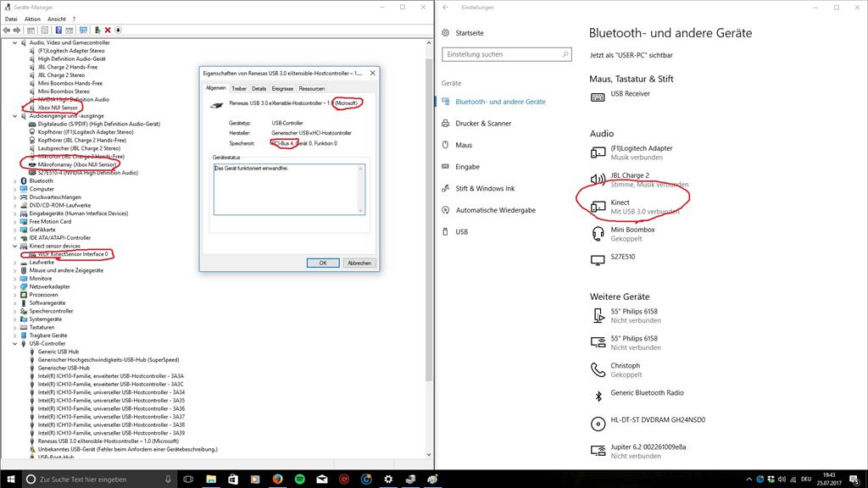
Task: Select Unbekanntes USB-Gerät entry
Action: click(127, 449)
